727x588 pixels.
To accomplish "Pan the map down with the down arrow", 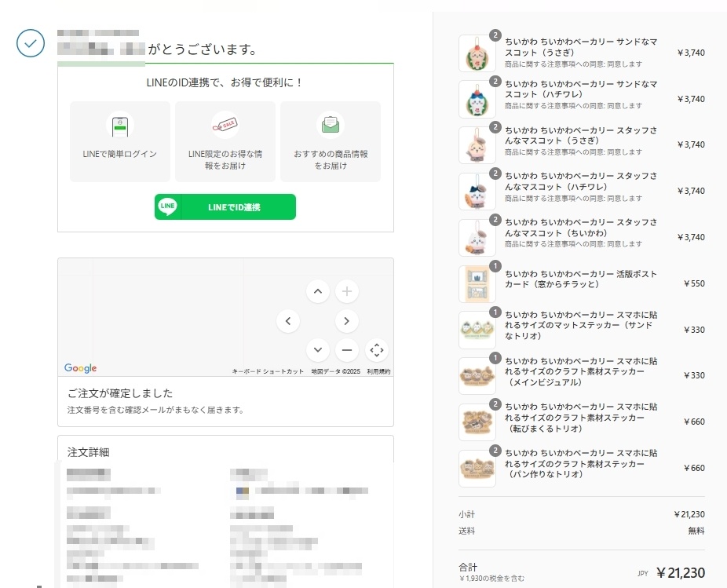I will point(318,350).
